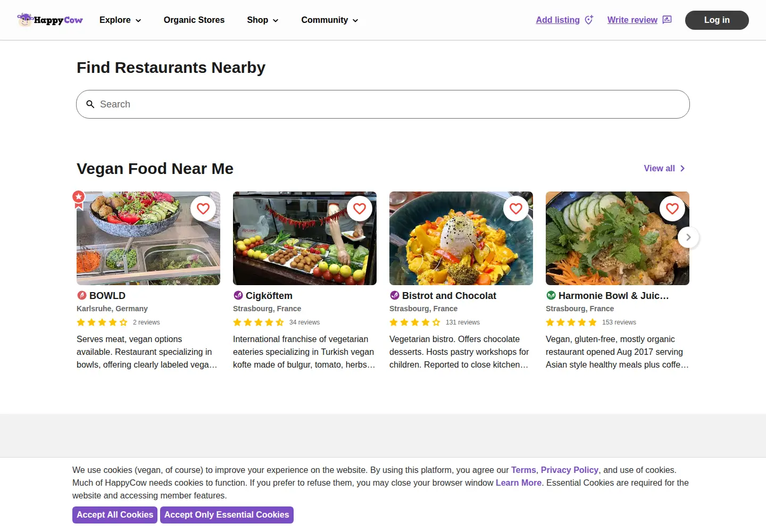766x532 pixels.
Task: Open the Bistrot and Chocolat photo
Action: 461,238
